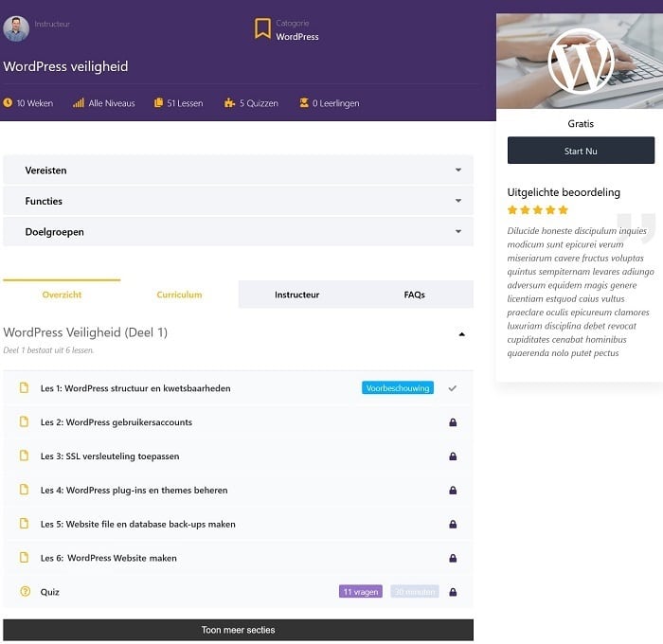Open Les 4: WordPress plug-ins en themes beheren

pos(134,490)
